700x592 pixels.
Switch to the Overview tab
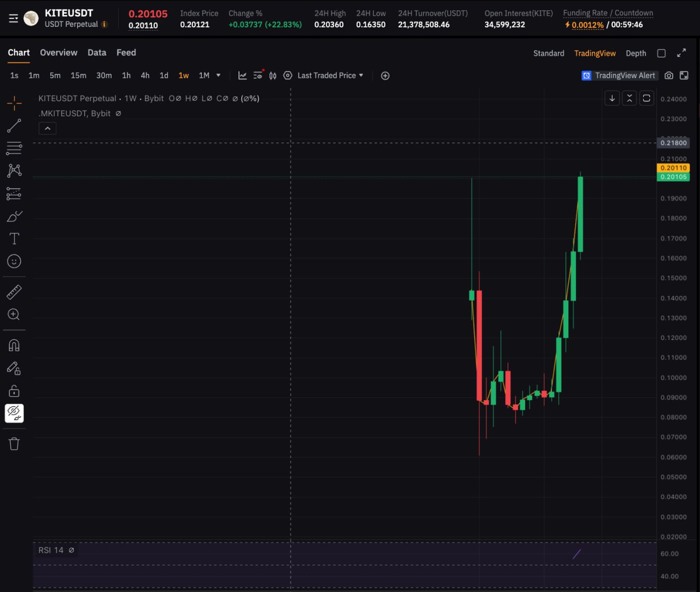tap(59, 53)
